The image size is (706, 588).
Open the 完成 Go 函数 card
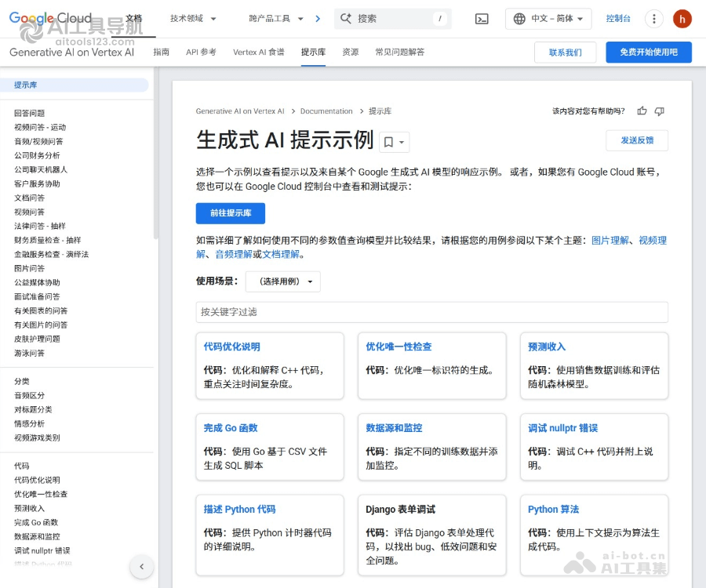(x=270, y=447)
